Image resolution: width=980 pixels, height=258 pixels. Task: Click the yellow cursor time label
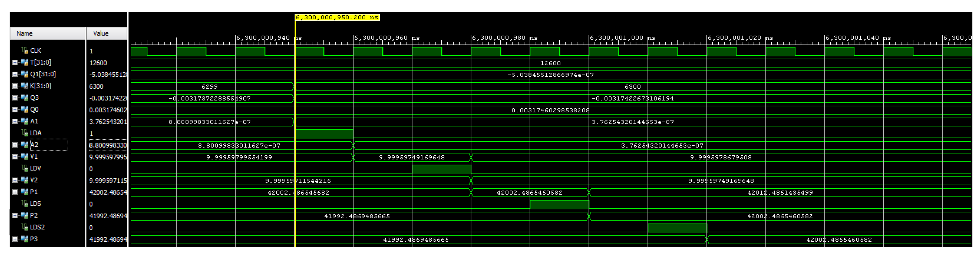tap(337, 18)
